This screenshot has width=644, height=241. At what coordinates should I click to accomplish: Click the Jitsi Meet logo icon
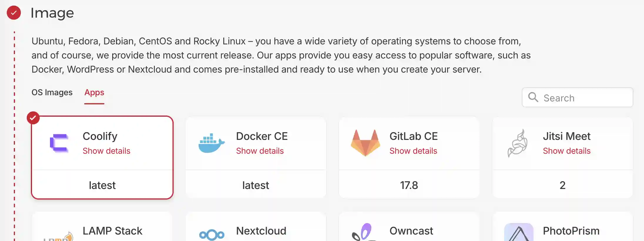tap(518, 143)
